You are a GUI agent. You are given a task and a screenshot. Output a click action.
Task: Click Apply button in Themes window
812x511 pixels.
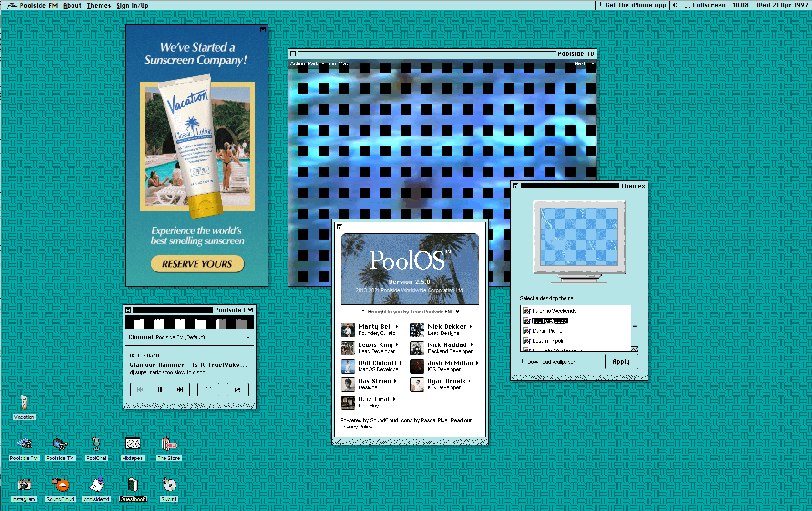coord(621,362)
